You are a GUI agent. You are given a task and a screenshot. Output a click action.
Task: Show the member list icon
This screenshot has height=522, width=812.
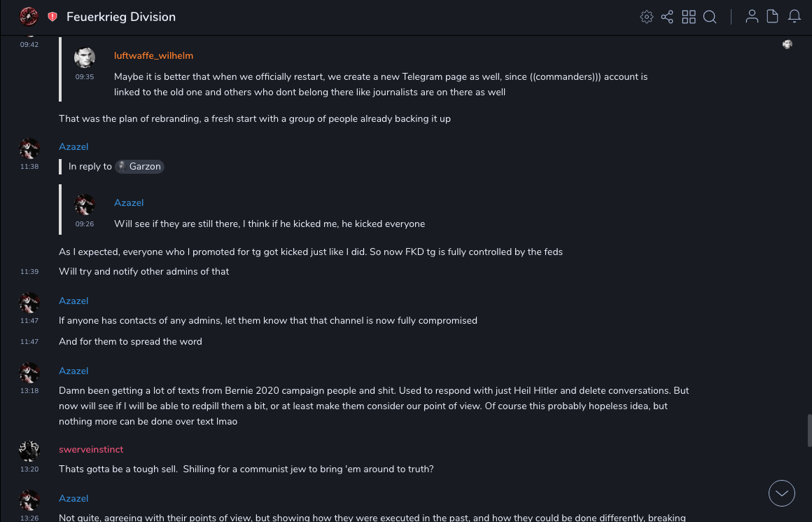click(x=752, y=17)
